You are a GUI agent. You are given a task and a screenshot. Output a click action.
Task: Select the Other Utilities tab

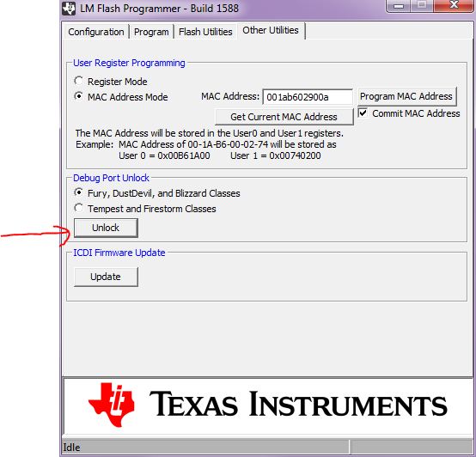pyautogui.click(x=271, y=30)
